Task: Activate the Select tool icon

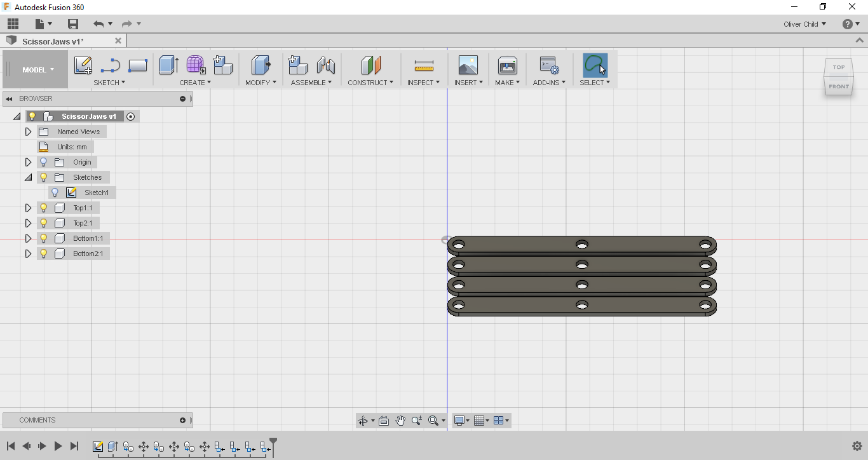Action: [595, 65]
